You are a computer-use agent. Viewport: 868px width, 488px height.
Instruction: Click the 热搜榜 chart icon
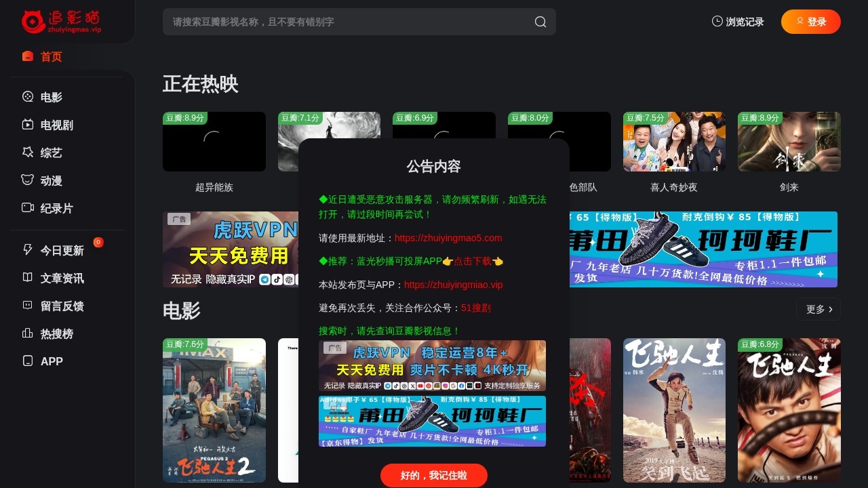click(27, 333)
